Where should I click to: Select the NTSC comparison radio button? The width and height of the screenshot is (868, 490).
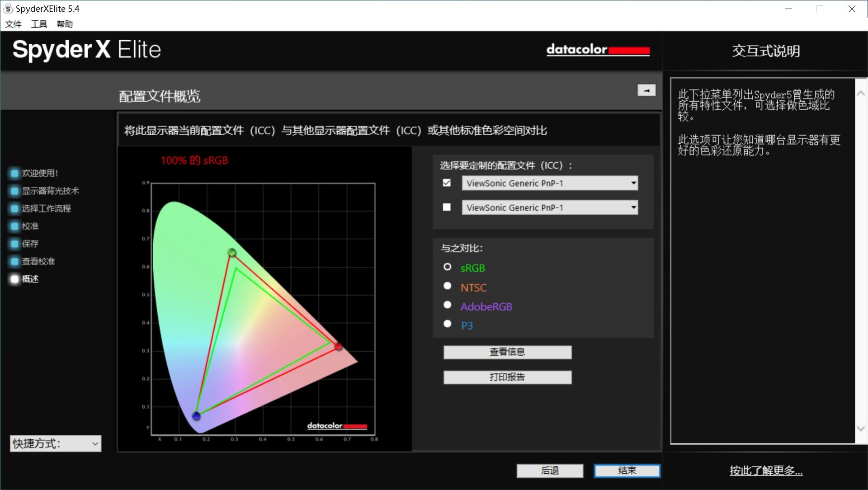[x=448, y=286]
